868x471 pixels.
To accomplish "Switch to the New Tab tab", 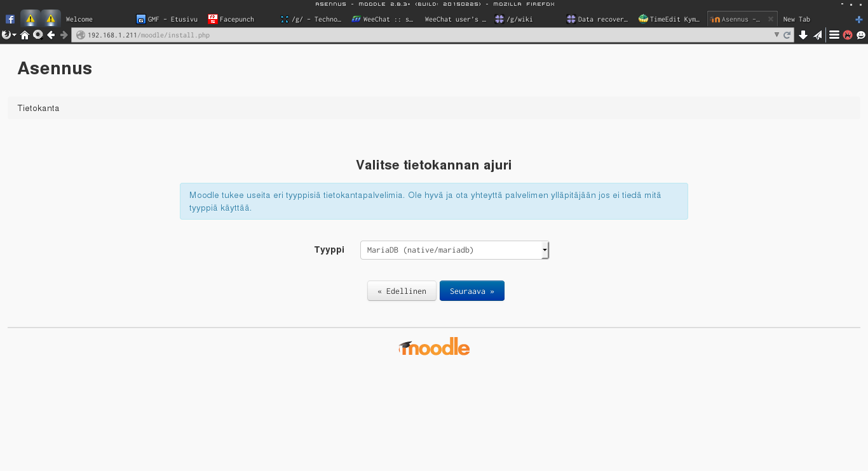I will tap(814, 19).
